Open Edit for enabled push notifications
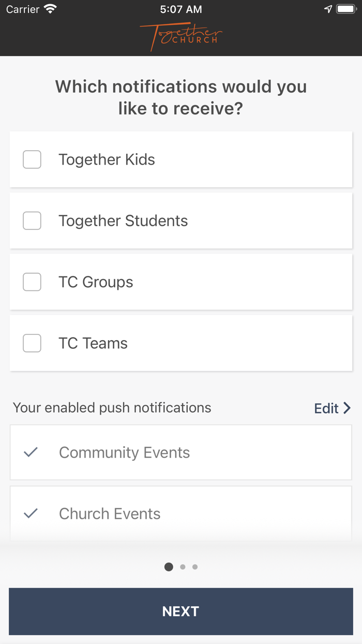The width and height of the screenshot is (362, 644). [x=326, y=408]
